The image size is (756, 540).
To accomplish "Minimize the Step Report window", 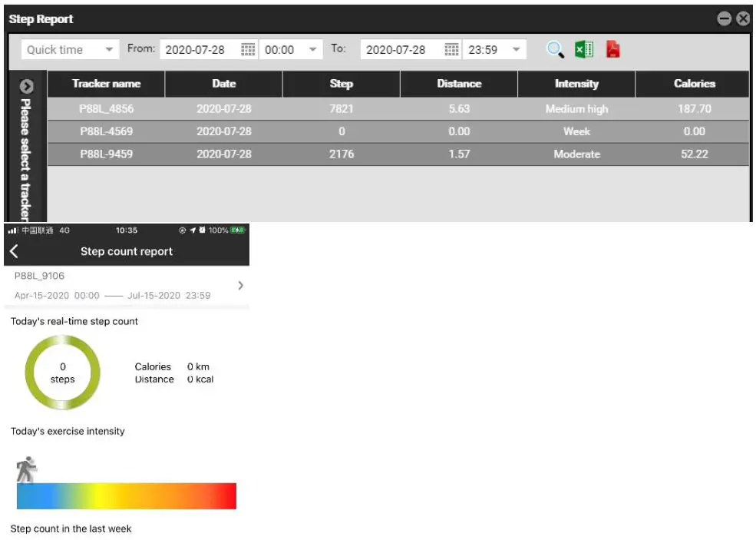I will [x=724, y=19].
